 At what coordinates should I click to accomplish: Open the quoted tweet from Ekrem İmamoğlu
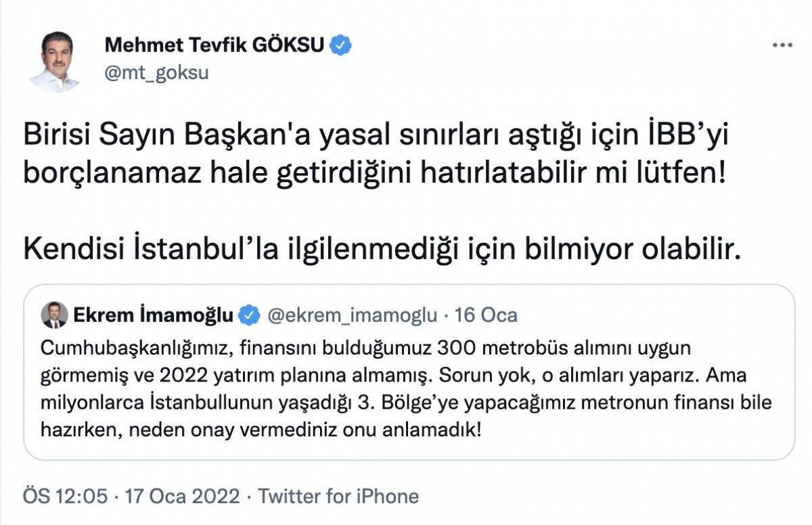[406, 372]
